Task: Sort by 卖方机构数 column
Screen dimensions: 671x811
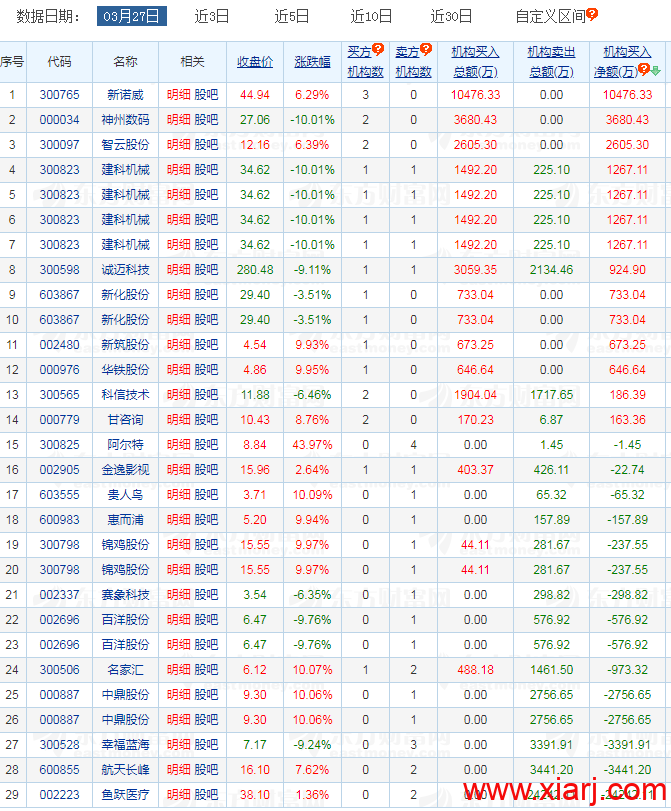Action: [x=413, y=62]
